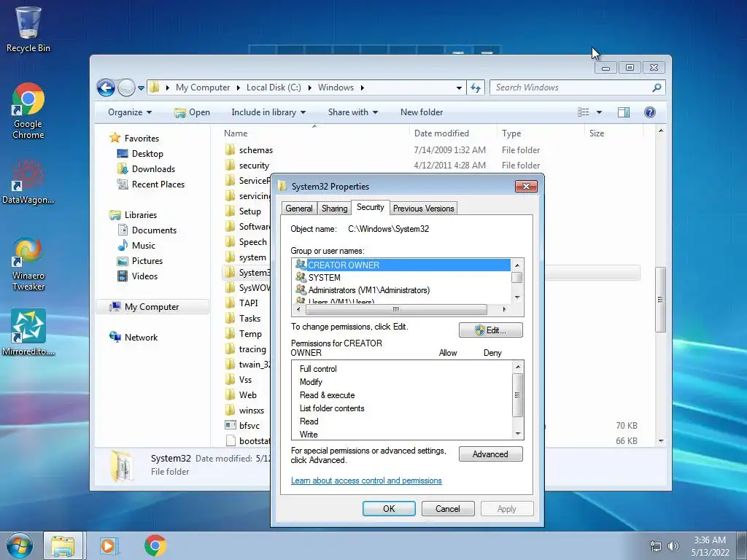The height and width of the screenshot is (560, 747).
Task: Close the System32 Properties dialog
Action: 526,186
